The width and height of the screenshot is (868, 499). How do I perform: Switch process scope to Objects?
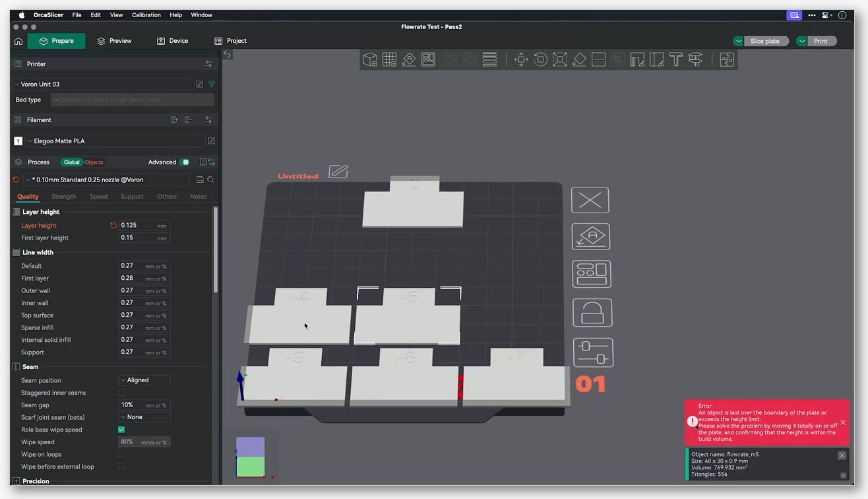[94, 162]
